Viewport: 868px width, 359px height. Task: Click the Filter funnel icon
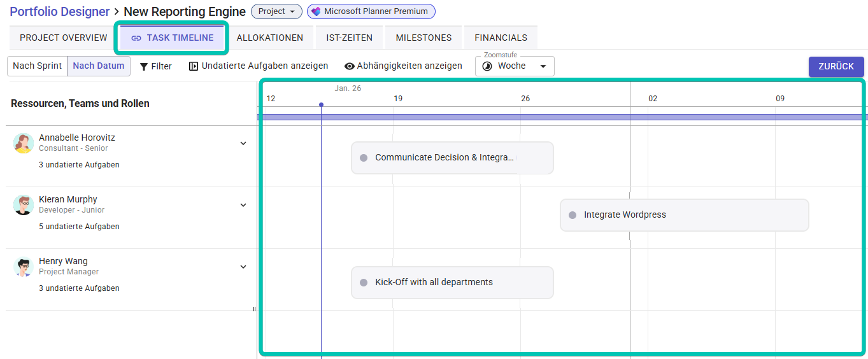144,66
